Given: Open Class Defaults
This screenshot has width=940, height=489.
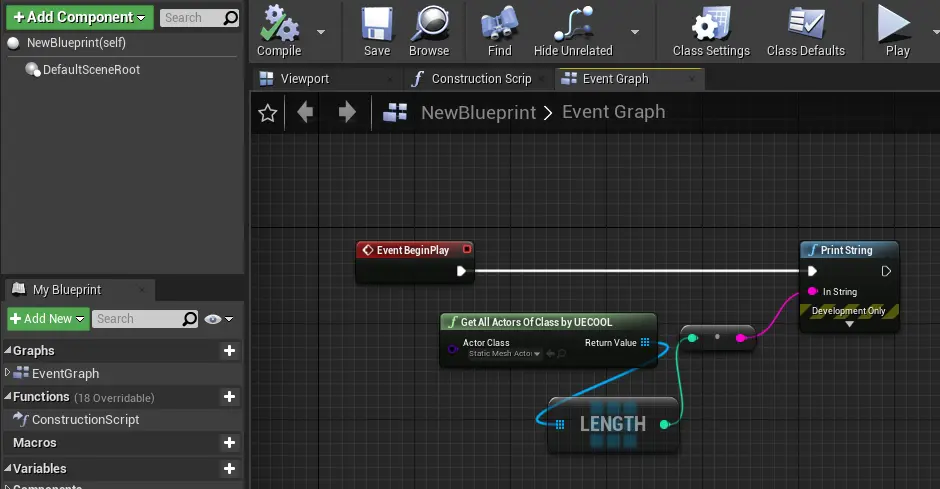Looking at the screenshot, I should pos(806,31).
